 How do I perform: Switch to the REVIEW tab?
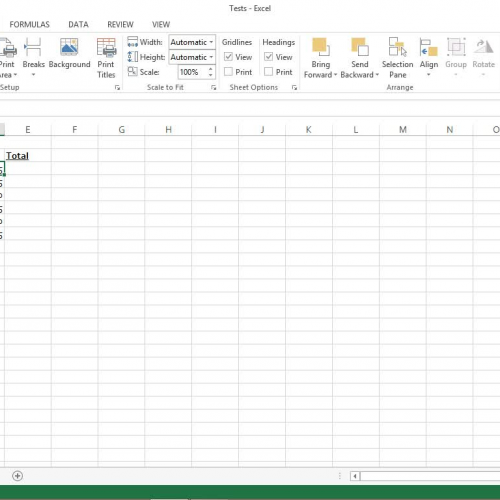[x=120, y=25]
